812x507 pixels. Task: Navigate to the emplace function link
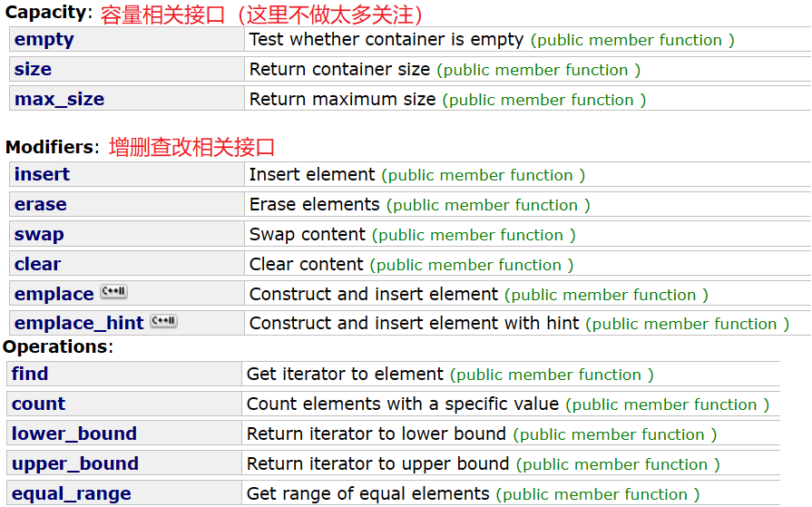[x=54, y=294]
